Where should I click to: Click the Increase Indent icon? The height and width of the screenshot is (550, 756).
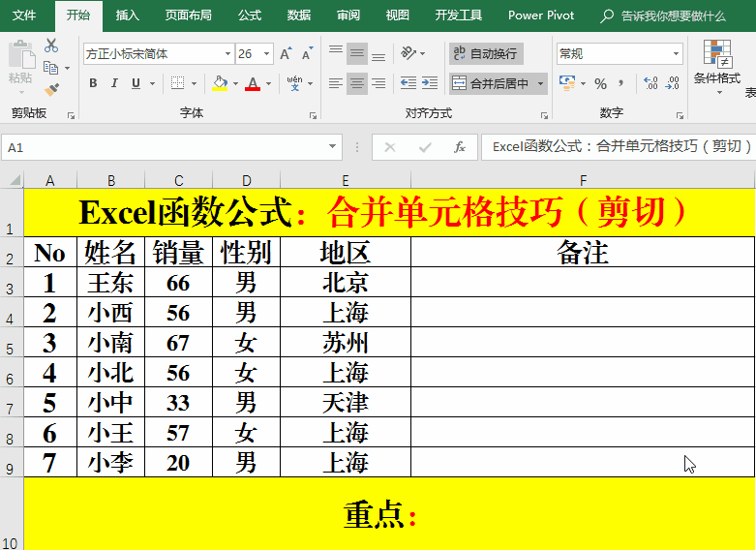tap(431, 84)
